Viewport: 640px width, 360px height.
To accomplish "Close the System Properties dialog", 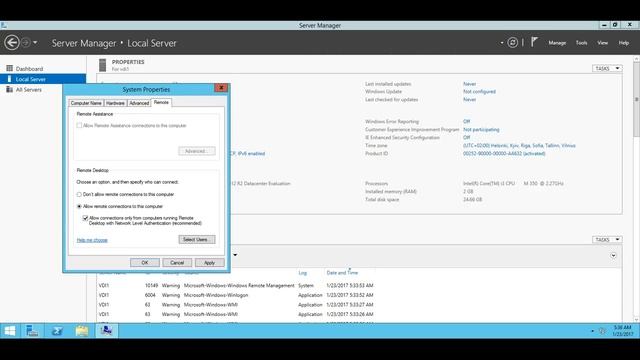I will coord(221,88).
